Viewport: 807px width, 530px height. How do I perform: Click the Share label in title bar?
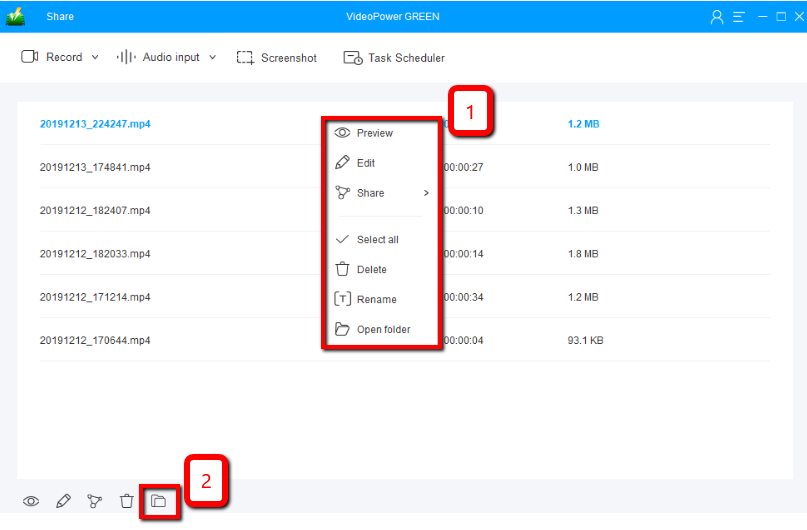[60, 17]
